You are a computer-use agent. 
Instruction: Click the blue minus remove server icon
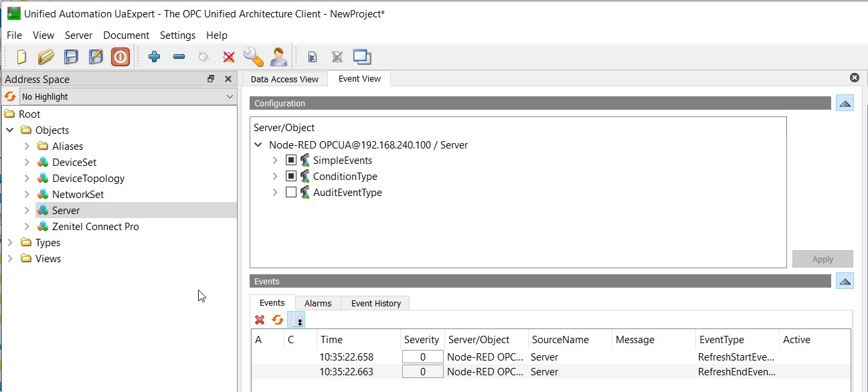click(179, 57)
